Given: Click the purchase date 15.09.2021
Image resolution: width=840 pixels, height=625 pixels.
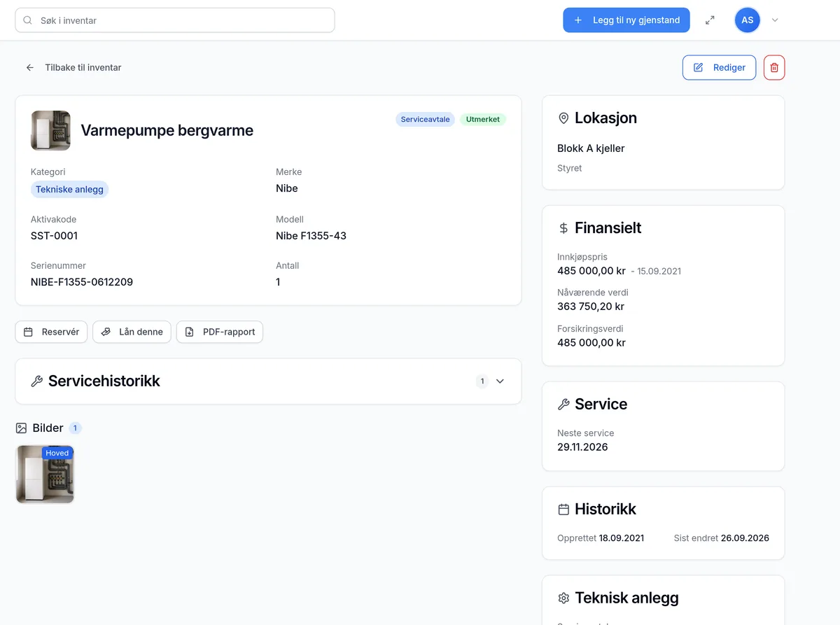Looking at the screenshot, I should [x=659, y=271].
